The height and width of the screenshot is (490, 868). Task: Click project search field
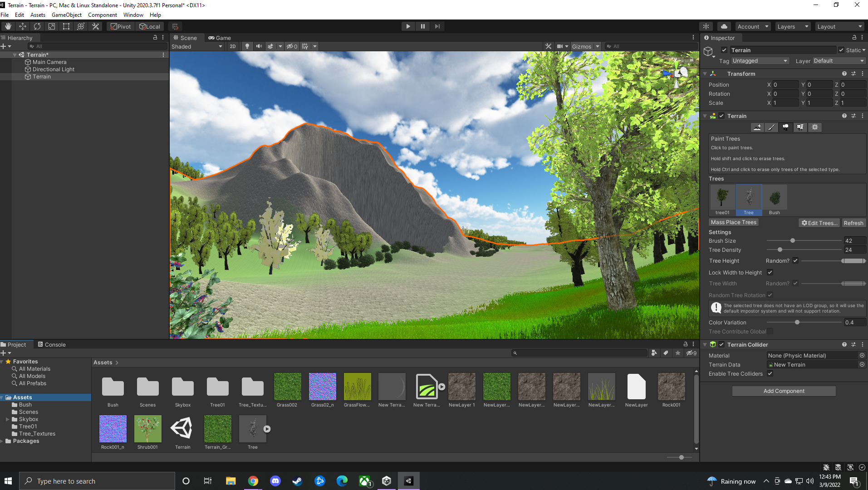pyautogui.click(x=579, y=353)
